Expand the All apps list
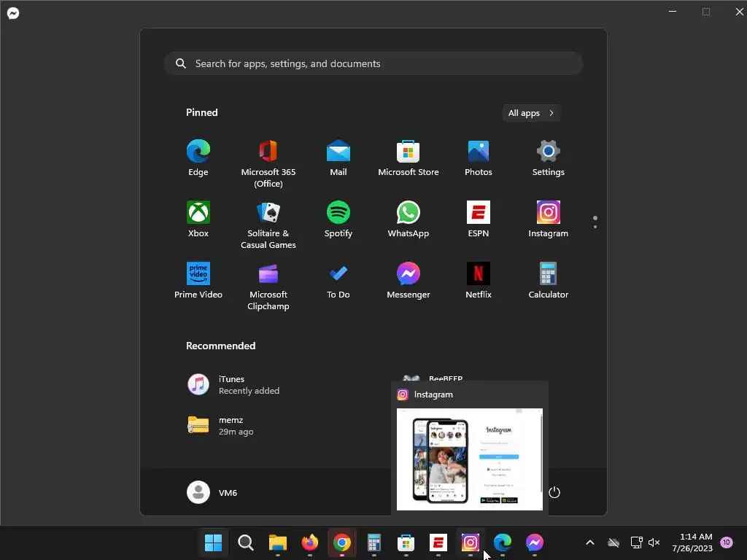Screen dimensions: 747x560 click(x=531, y=113)
